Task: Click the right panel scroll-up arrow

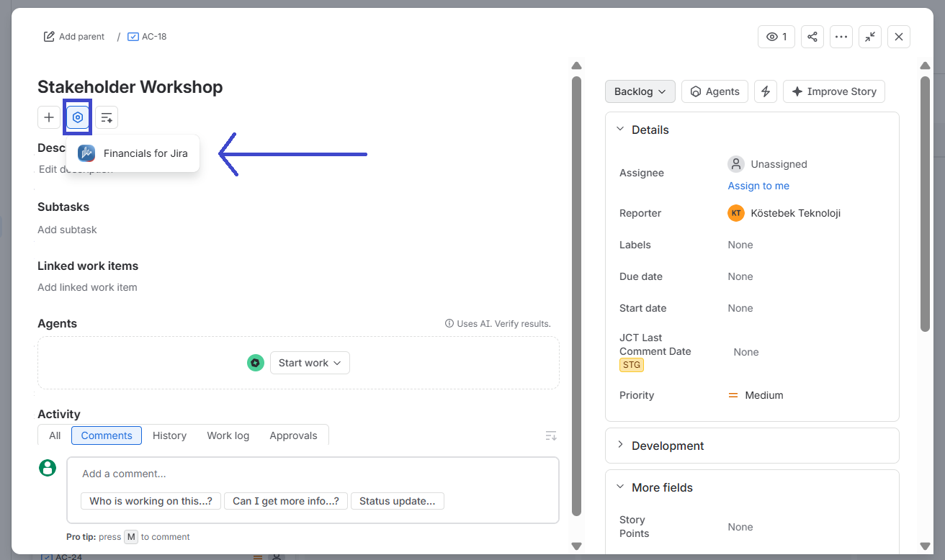Action: click(x=925, y=66)
